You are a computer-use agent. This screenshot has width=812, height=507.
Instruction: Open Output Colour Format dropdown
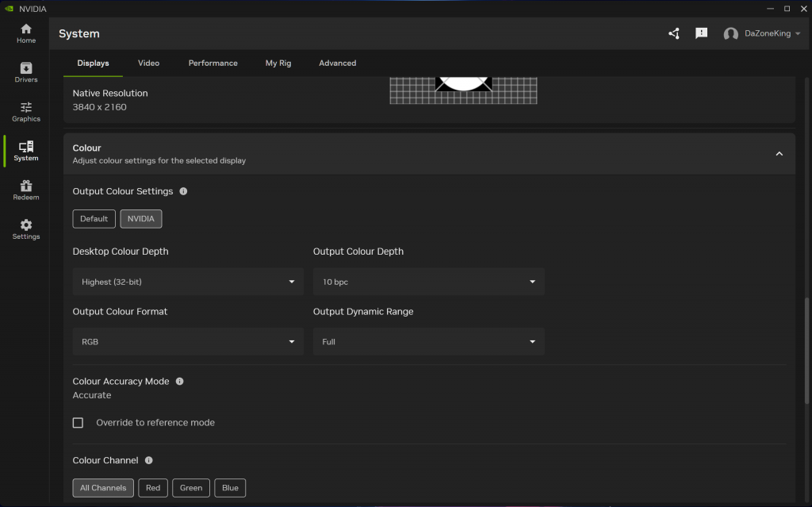coord(188,342)
